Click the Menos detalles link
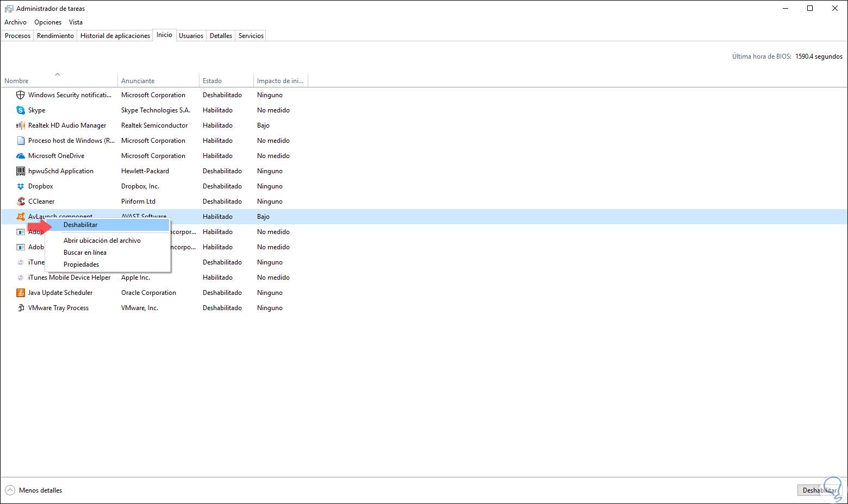The width and height of the screenshot is (848, 504). click(40, 490)
